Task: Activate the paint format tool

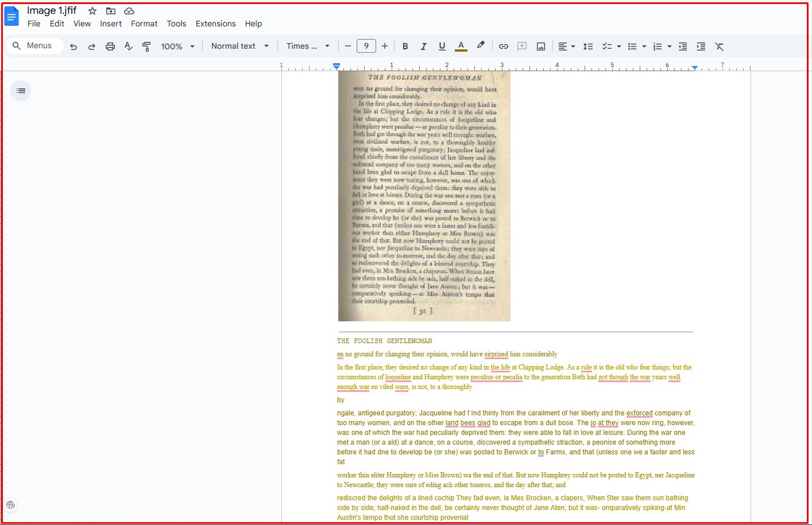Action: pos(147,46)
